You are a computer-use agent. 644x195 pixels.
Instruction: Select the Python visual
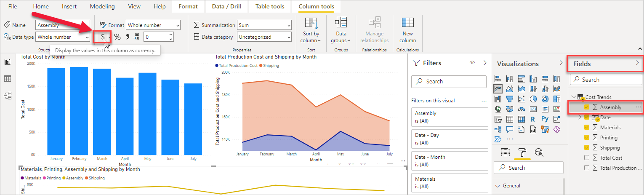tap(545, 119)
